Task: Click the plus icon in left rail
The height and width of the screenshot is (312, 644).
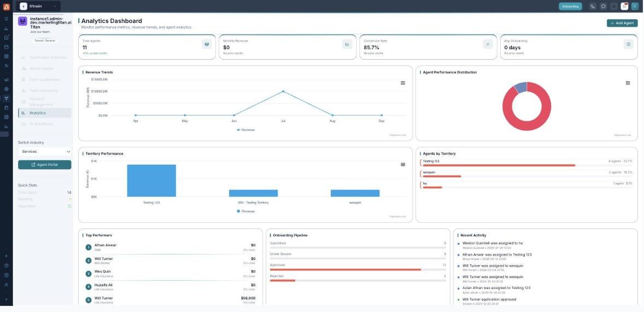Action: pyautogui.click(x=6, y=256)
